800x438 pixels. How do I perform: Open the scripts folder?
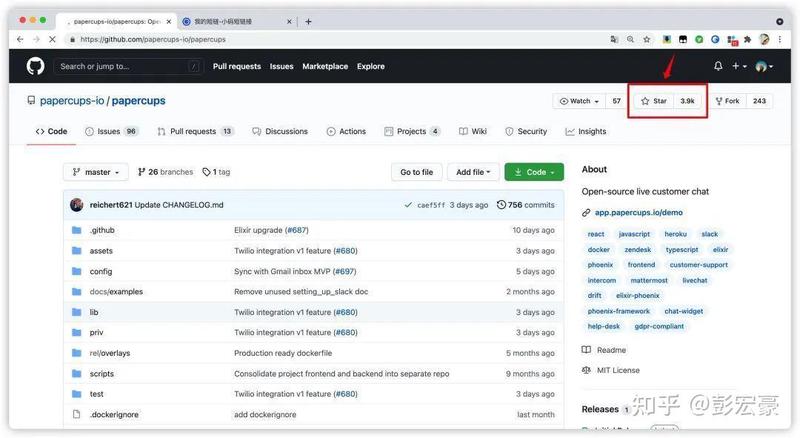pos(102,374)
